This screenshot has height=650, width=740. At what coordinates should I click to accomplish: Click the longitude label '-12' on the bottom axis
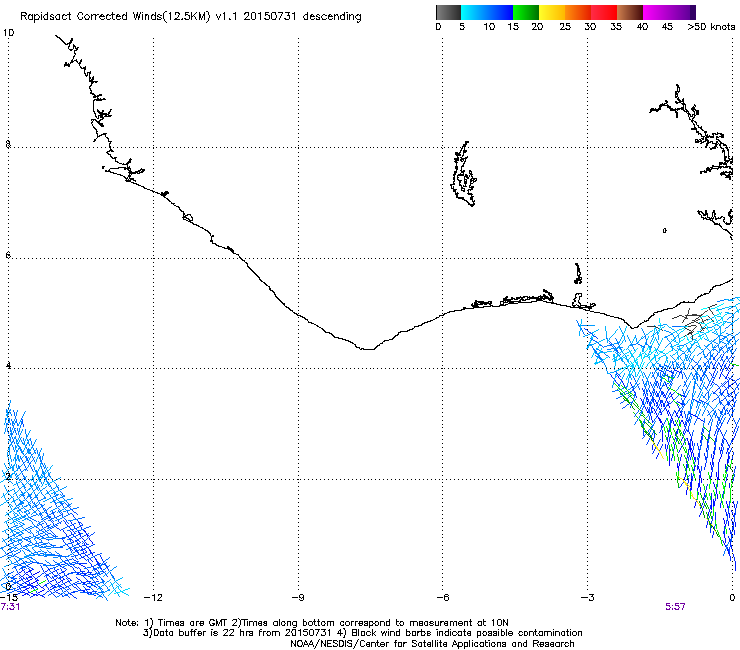coord(153,598)
